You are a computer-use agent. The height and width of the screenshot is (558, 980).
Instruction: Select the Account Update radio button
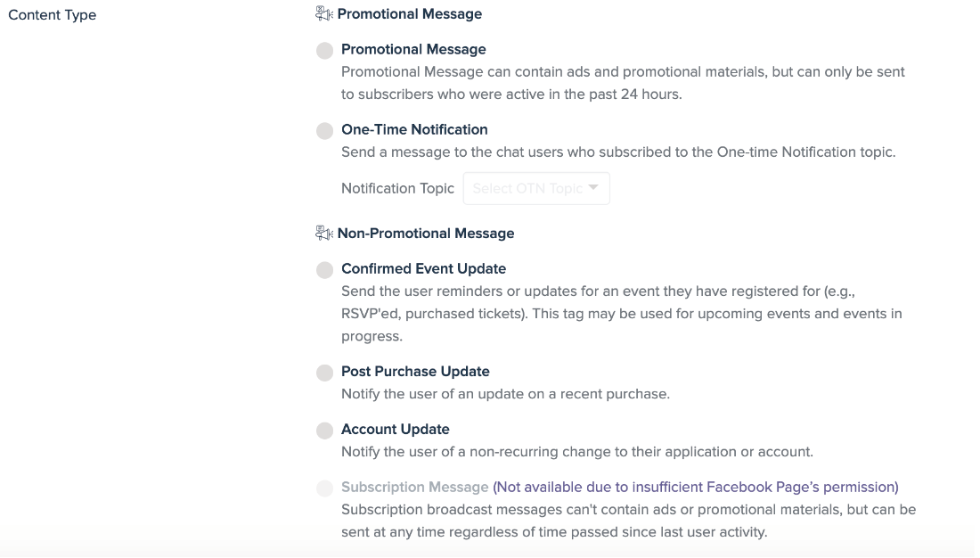(325, 431)
